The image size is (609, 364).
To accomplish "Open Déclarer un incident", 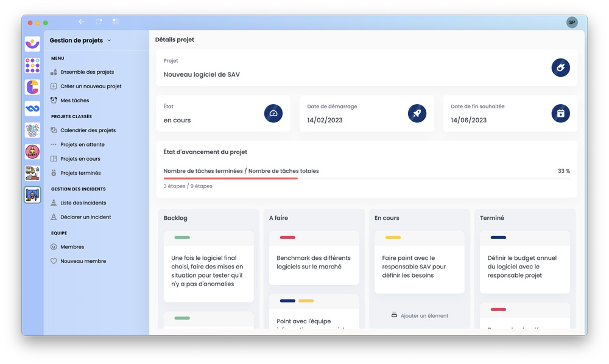I will click(x=85, y=217).
